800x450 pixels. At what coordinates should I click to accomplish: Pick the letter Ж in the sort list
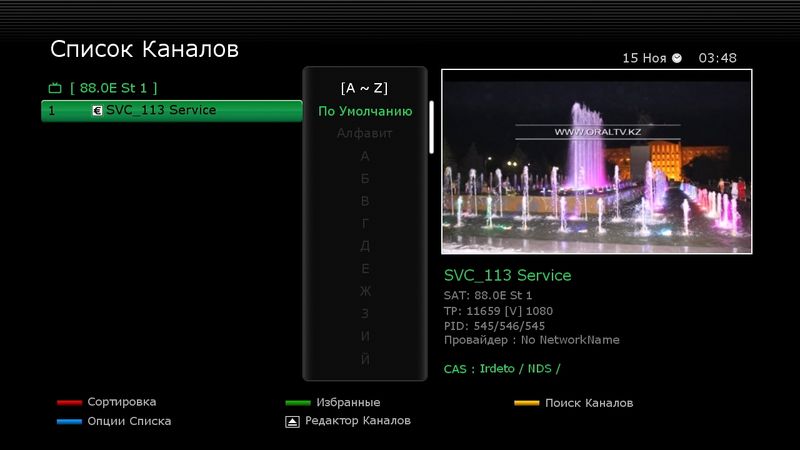click(365, 291)
